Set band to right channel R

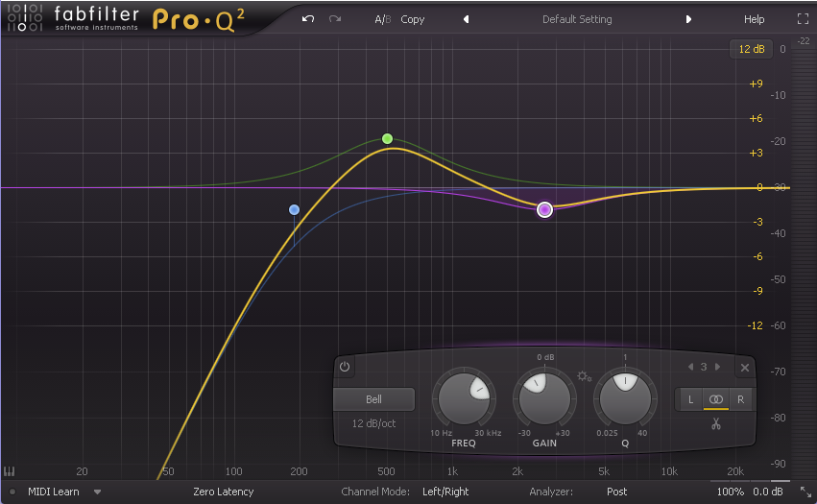tap(740, 399)
